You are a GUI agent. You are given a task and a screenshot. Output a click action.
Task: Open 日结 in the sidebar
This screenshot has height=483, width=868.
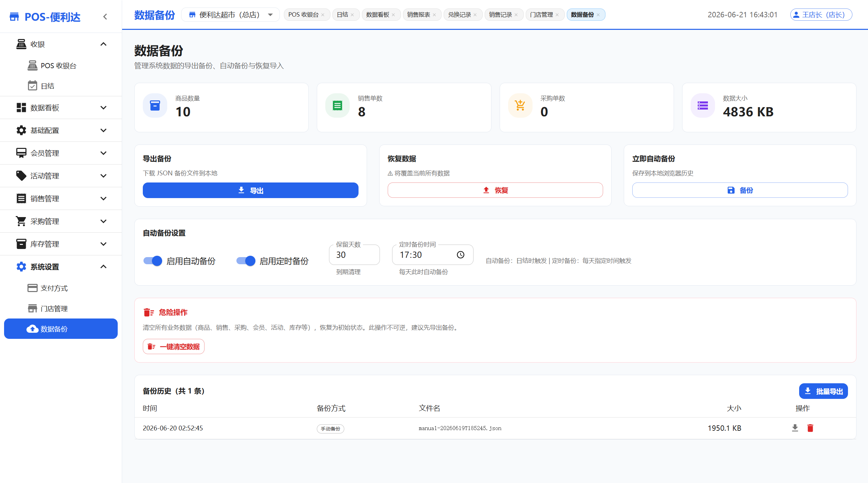tap(61, 86)
